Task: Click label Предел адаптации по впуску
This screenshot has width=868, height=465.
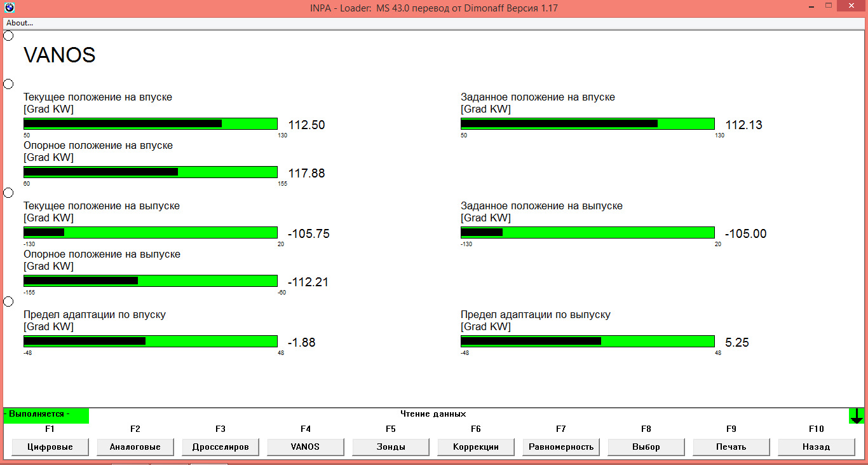Action: (x=95, y=315)
